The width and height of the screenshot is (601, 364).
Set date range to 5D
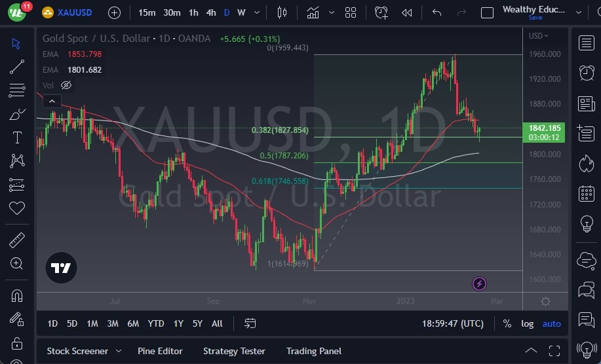point(72,324)
